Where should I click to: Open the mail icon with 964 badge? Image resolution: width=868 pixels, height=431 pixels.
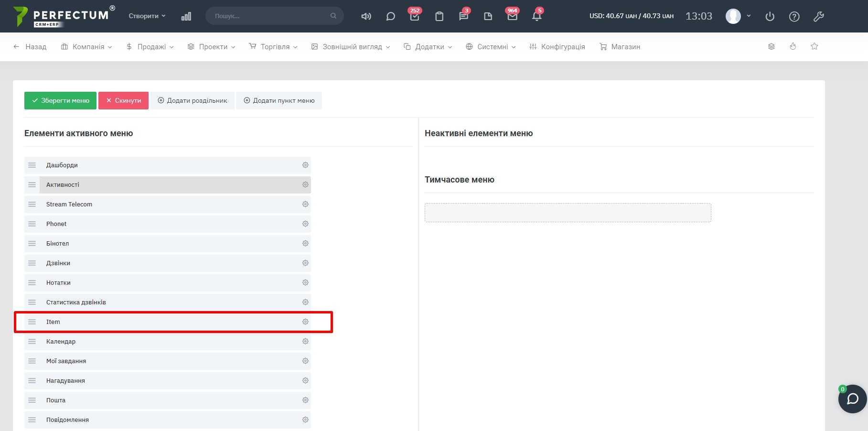[x=512, y=16]
